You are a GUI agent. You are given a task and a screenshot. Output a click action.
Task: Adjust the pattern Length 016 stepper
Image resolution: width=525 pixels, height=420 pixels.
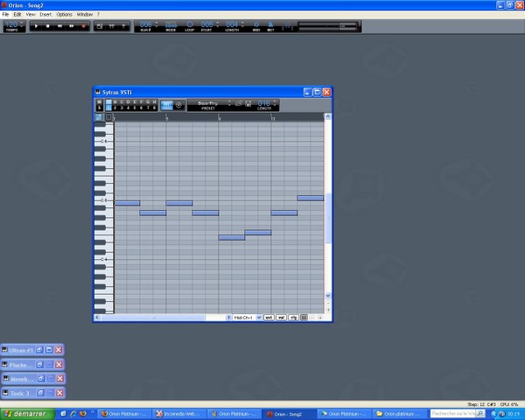[x=275, y=103]
